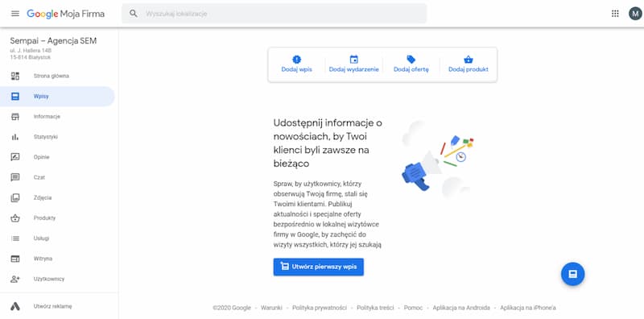This screenshot has width=644, height=319.
Task: Open Produkty section
Action: tap(44, 218)
